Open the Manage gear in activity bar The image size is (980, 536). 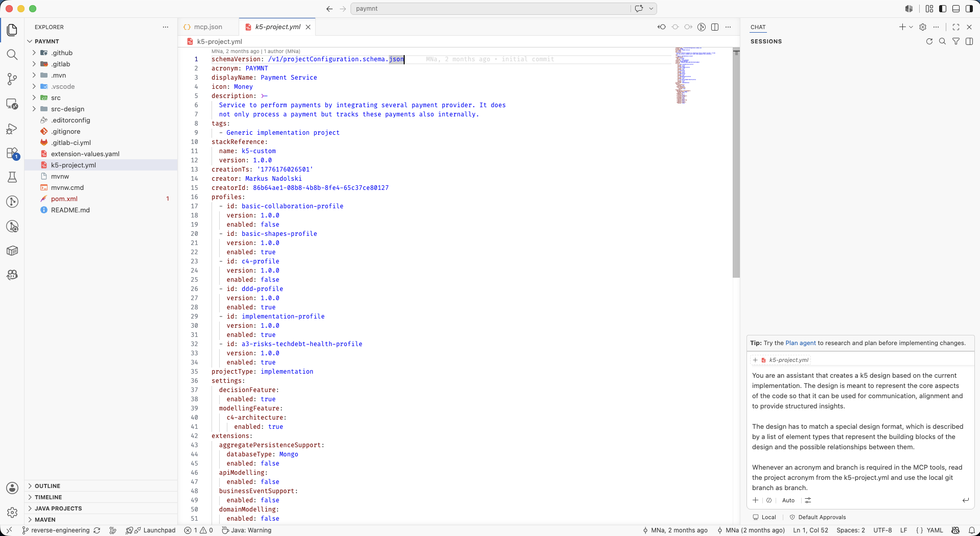(12, 512)
